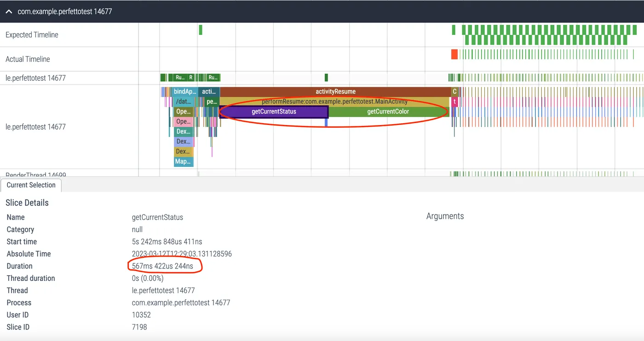This screenshot has width=644, height=341.
Task: Click the bindApplication slice
Action: coord(185,91)
